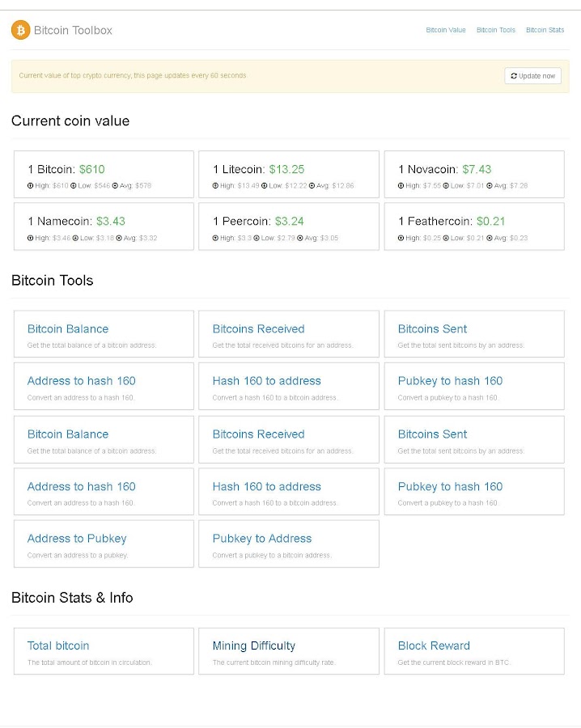View the Total bitcoin stat
Image resolution: width=581 pixels, height=728 pixels.
tap(58, 645)
